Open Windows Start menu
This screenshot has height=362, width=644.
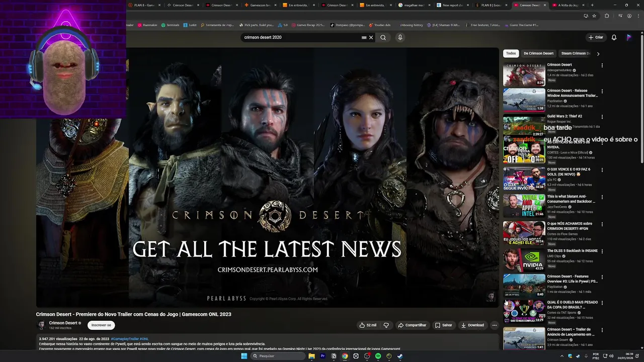[244, 356]
